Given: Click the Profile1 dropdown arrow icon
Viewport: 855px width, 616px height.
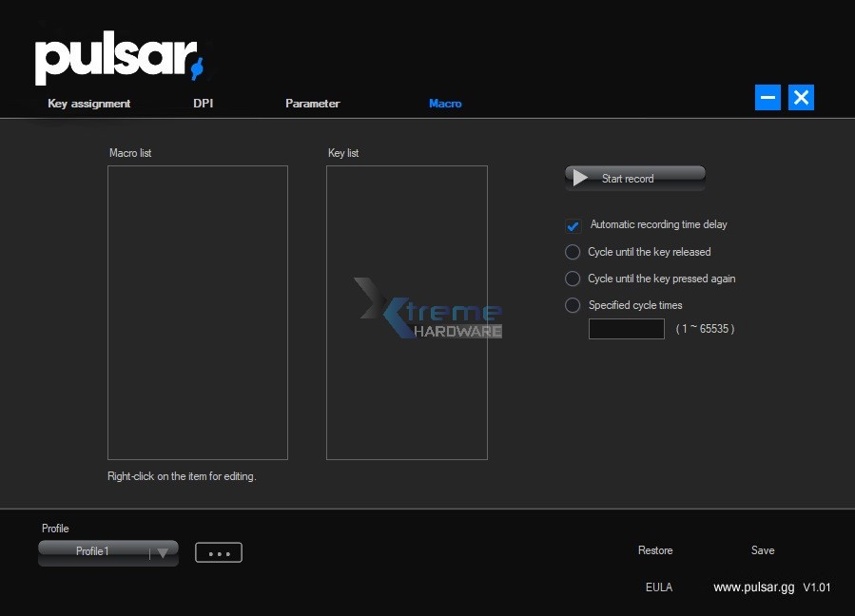Looking at the screenshot, I should (x=163, y=551).
